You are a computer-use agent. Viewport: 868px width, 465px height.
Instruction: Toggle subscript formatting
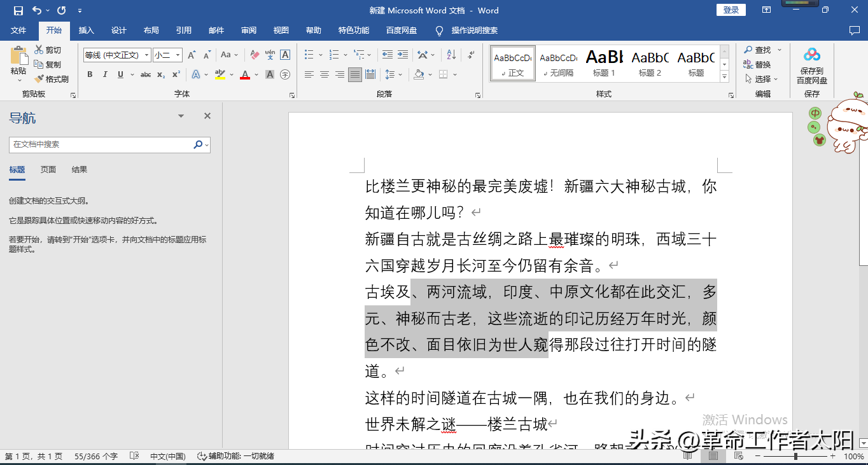161,74
